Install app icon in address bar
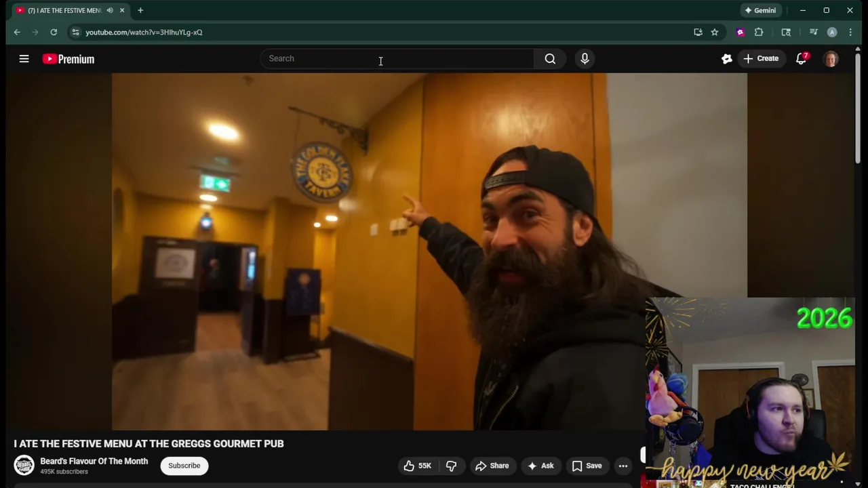Image resolution: width=868 pixels, height=488 pixels. 698,32
